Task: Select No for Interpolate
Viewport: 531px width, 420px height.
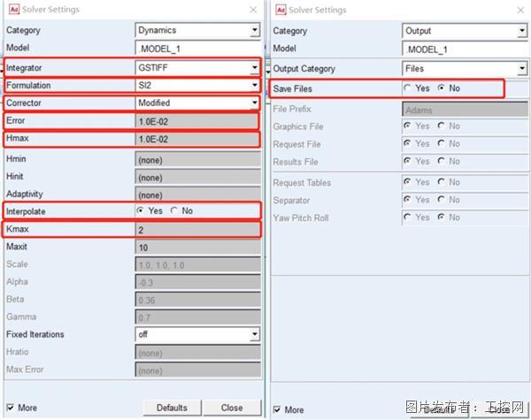Action: (174, 210)
